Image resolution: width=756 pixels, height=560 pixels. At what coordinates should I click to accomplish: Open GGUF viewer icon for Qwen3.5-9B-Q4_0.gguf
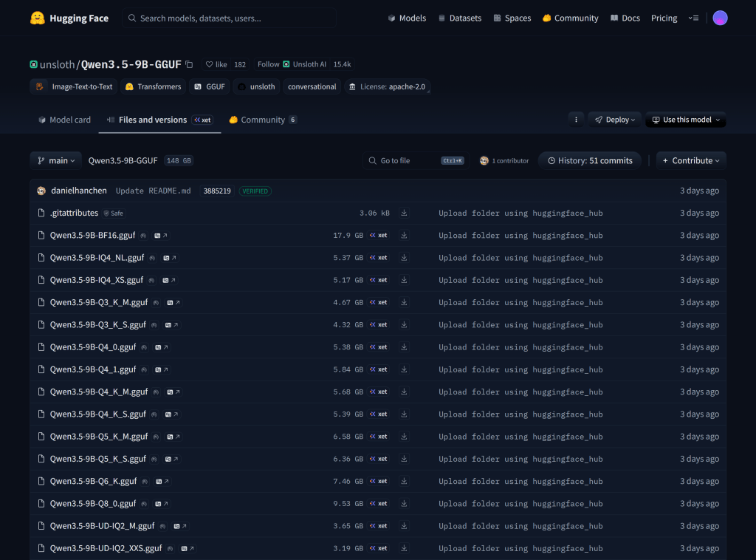[161, 347]
